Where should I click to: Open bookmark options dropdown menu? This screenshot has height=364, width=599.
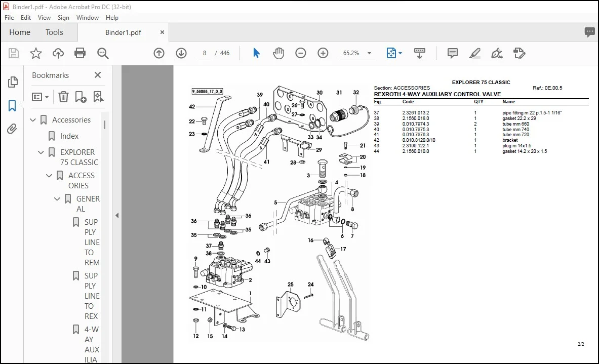tap(40, 97)
